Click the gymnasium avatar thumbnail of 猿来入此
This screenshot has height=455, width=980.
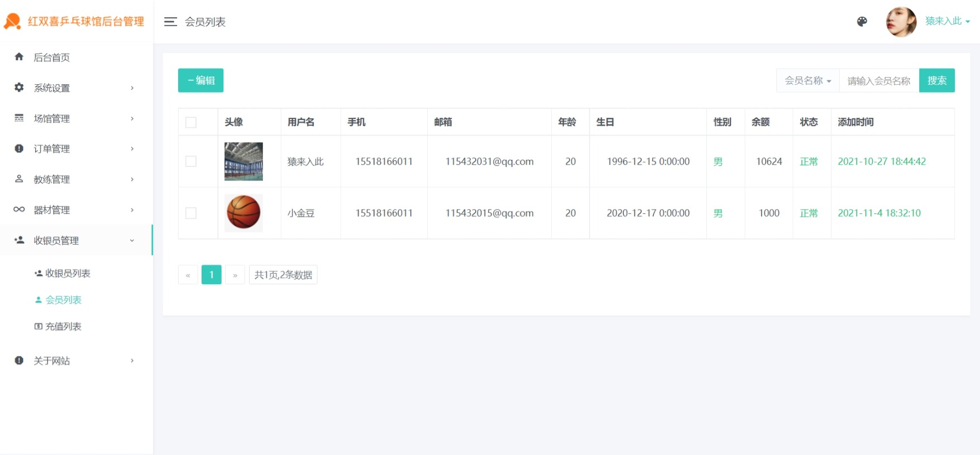[x=243, y=161]
